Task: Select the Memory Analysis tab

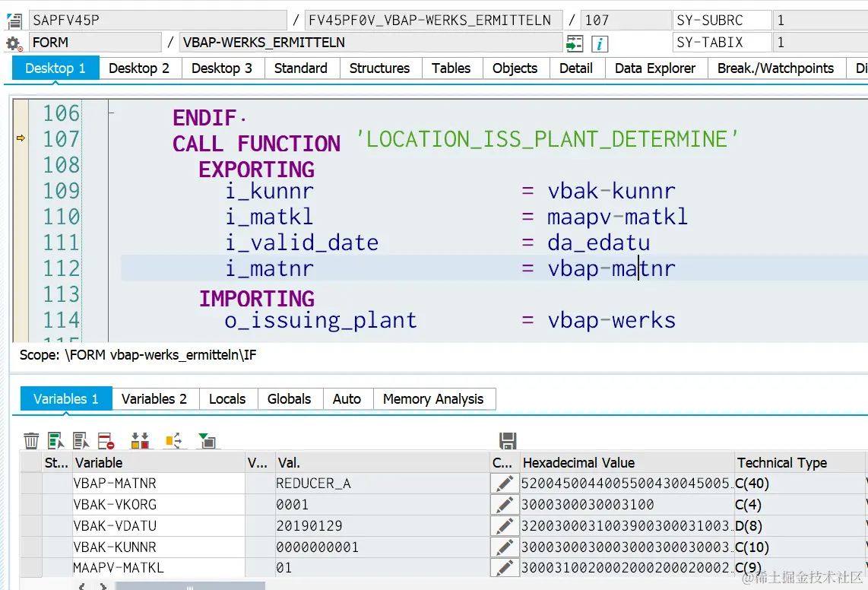Action: coord(433,399)
